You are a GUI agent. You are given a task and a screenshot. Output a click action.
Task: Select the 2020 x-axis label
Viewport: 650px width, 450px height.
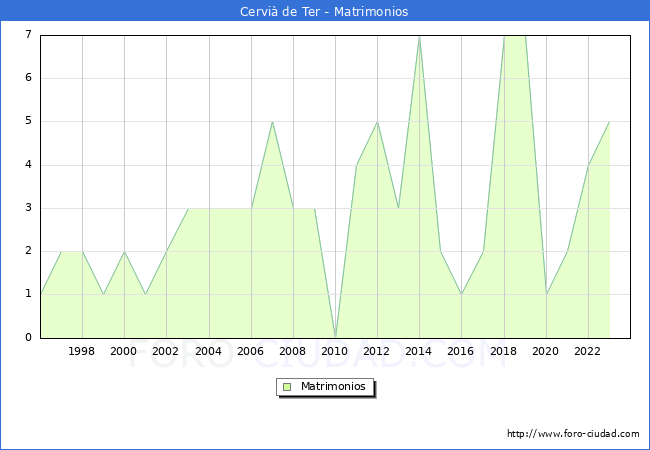(x=546, y=352)
